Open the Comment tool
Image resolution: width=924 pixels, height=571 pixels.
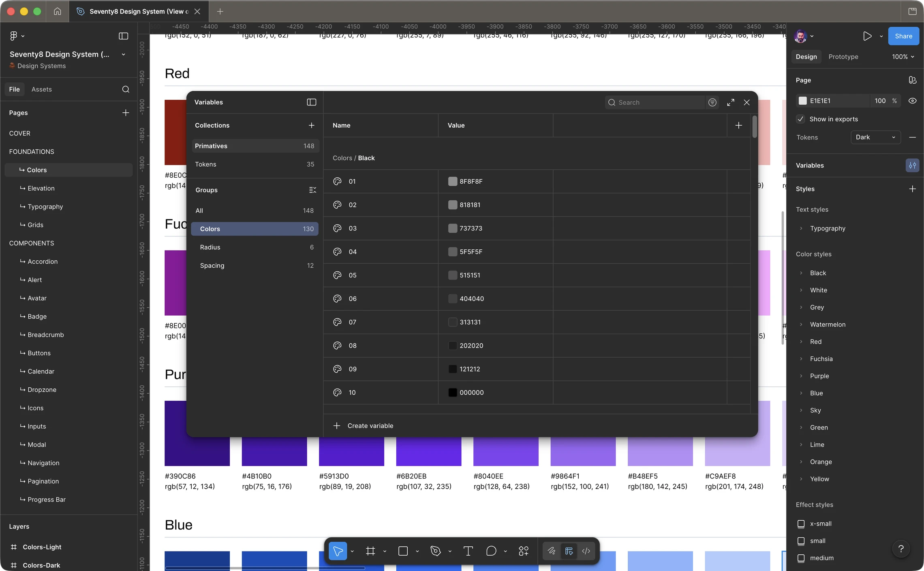[491, 551]
